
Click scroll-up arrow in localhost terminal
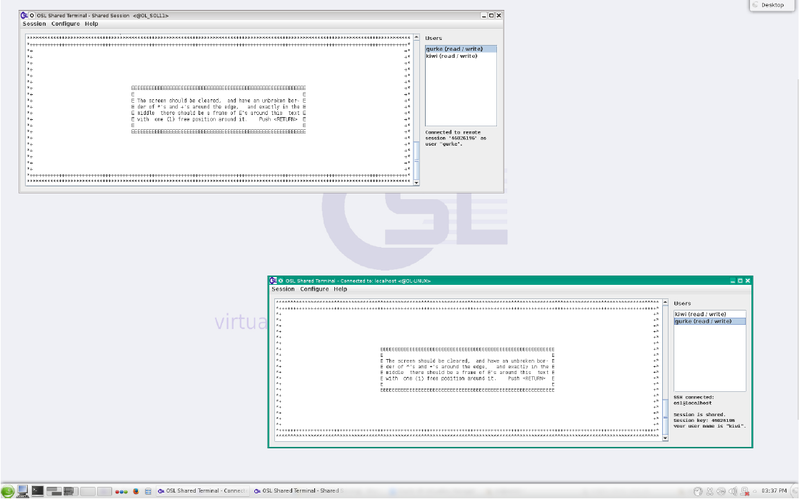[x=665, y=303]
